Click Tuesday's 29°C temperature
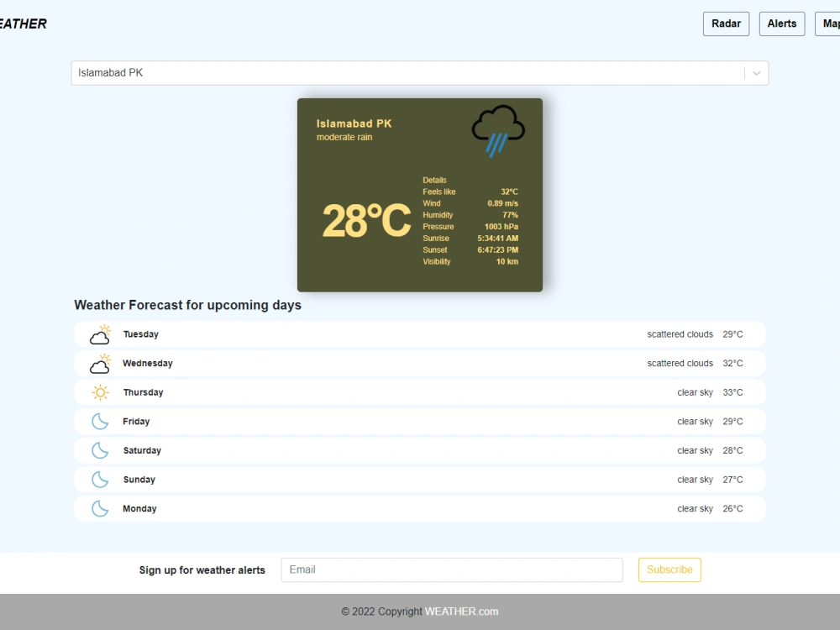840x630 pixels. tap(732, 334)
